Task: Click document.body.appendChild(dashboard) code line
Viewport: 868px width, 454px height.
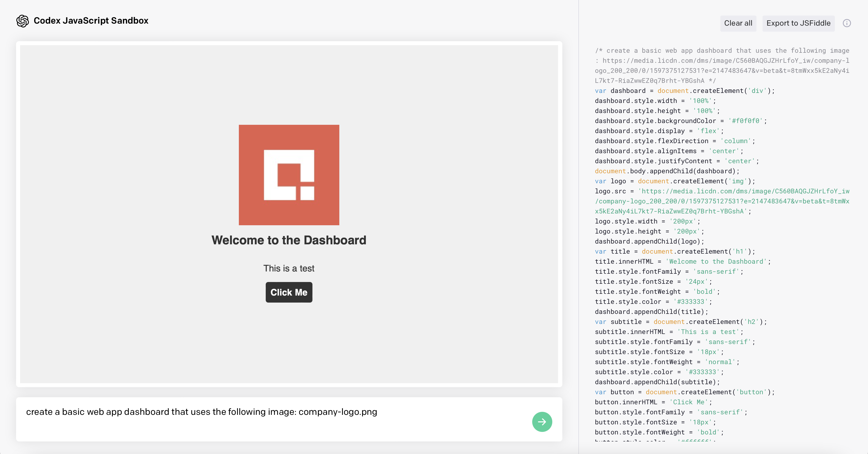Action: 667,171
